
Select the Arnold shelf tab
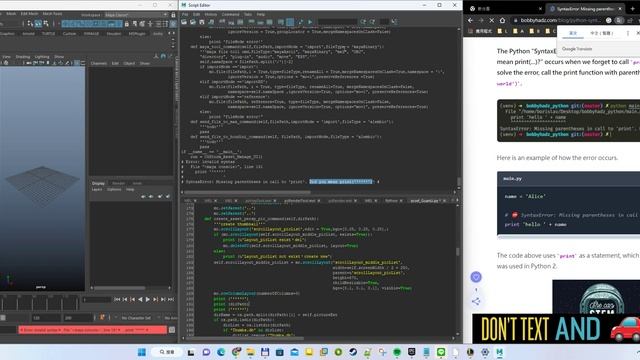click(x=28, y=33)
